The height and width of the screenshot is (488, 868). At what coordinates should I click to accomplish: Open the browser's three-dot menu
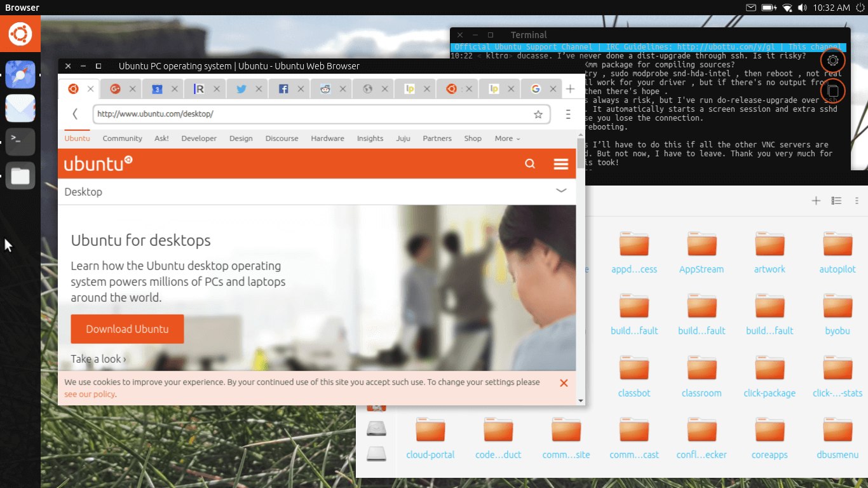click(x=568, y=114)
